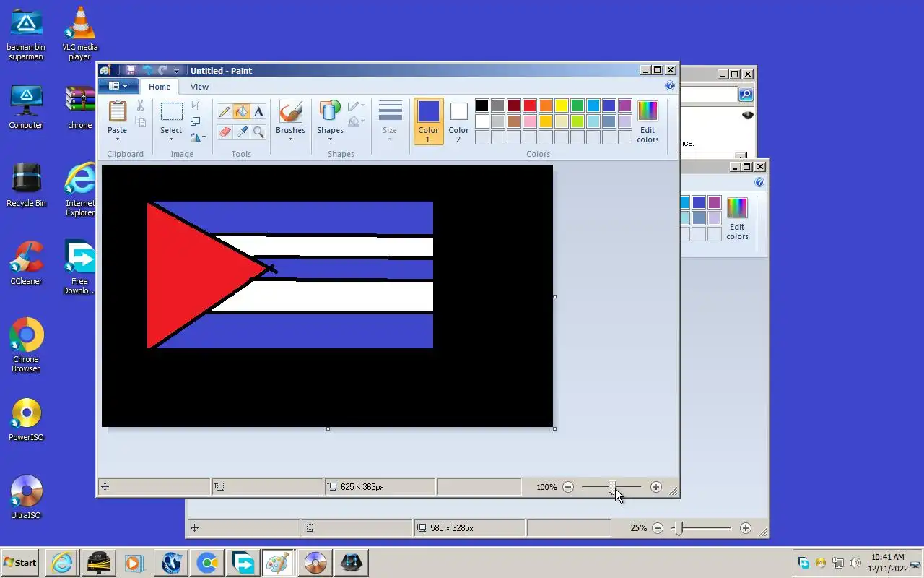The height and width of the screenshot is (578, 924).
Task: Open Paint Help question mark icon
Action: (x=670, y=86)
